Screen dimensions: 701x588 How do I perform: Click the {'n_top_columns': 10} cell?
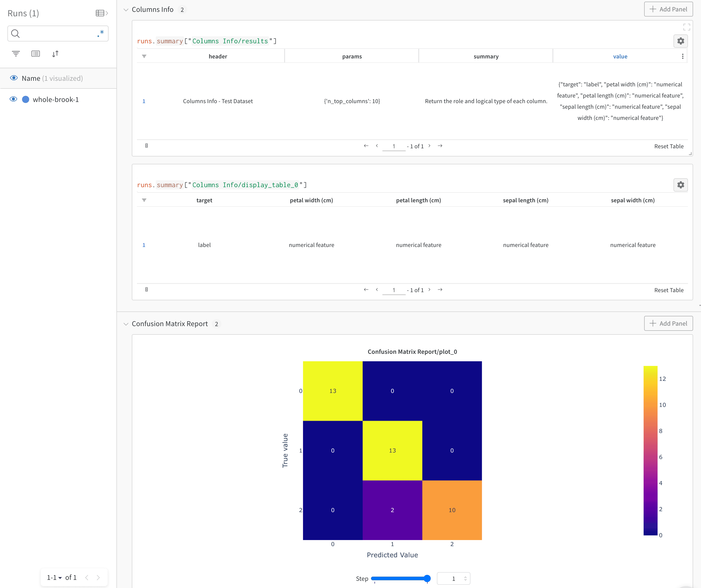coord(352,101)
